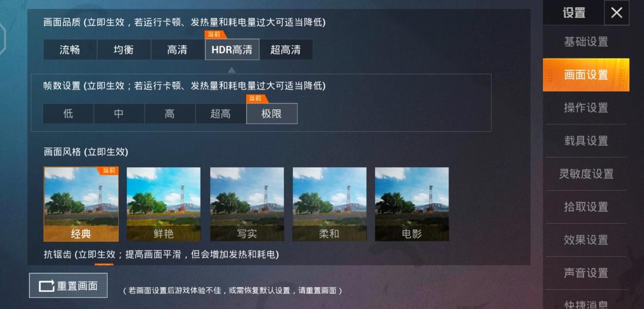Set frame rate to 超高

click(221, 114)
